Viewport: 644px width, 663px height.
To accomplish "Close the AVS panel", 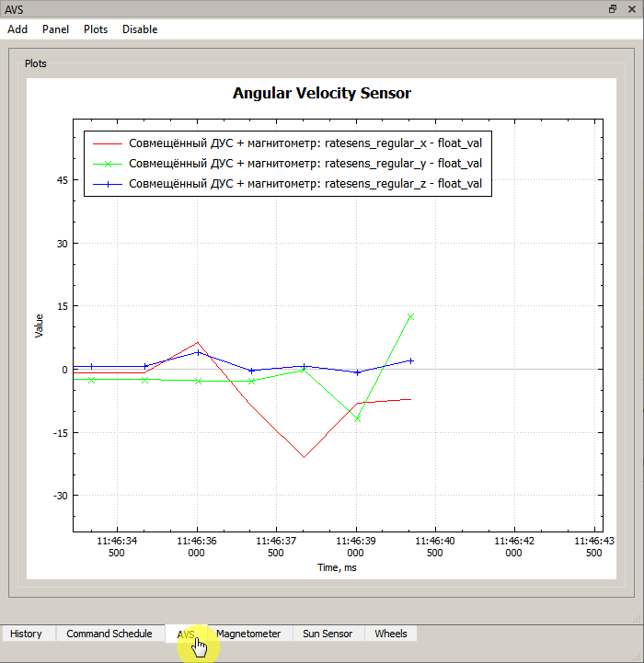I will [x=631, y=8].
